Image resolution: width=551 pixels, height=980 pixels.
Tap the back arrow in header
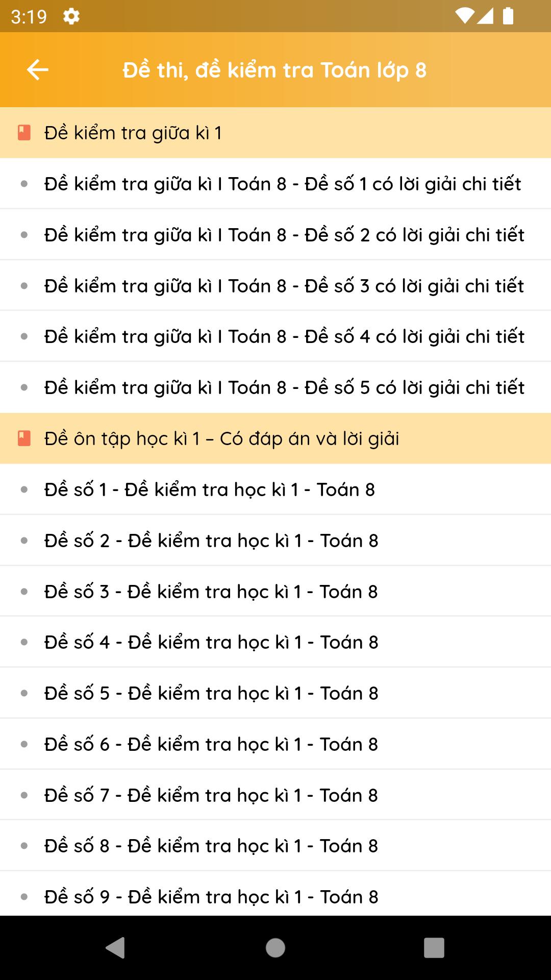click(x=37, y=70)
